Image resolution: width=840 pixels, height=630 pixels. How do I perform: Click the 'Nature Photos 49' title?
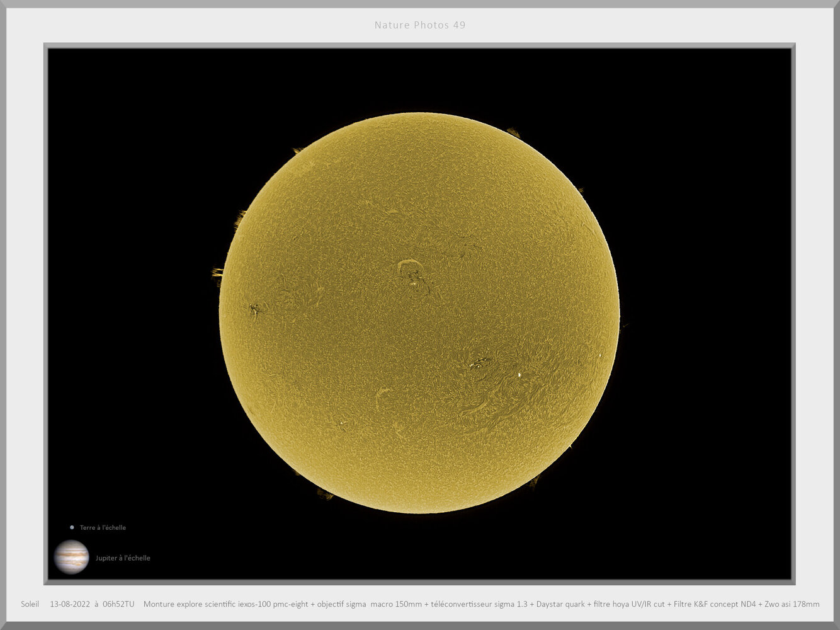point(419,25)
